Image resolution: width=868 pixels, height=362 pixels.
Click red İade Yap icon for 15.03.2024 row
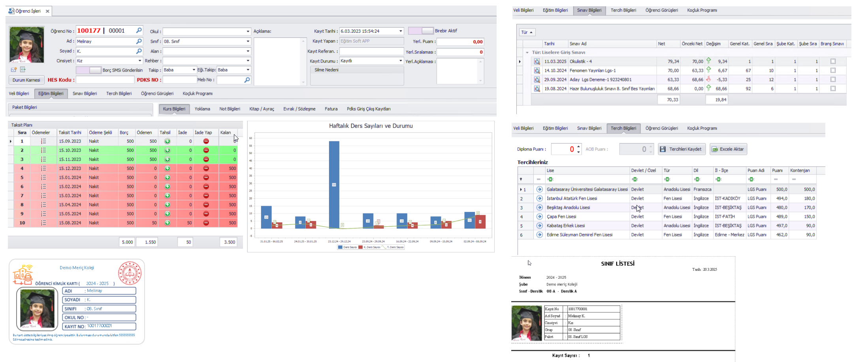(x=206, y=195)
